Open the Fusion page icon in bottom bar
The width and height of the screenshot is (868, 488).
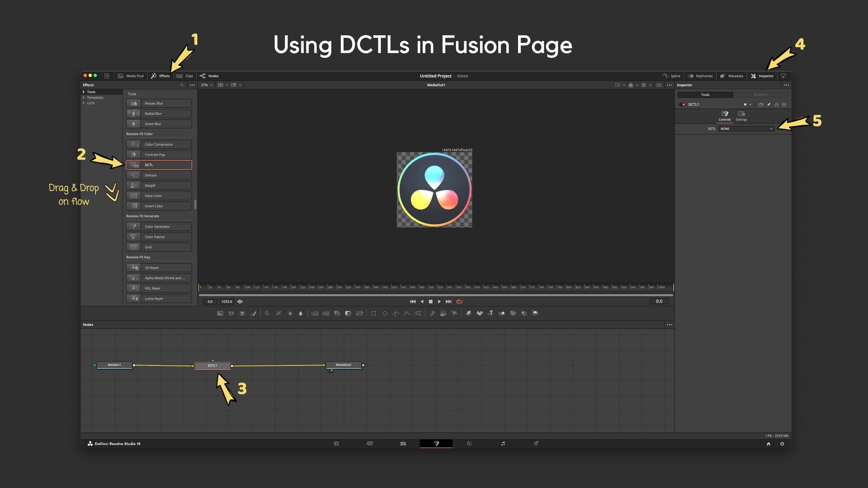point(436,444)
